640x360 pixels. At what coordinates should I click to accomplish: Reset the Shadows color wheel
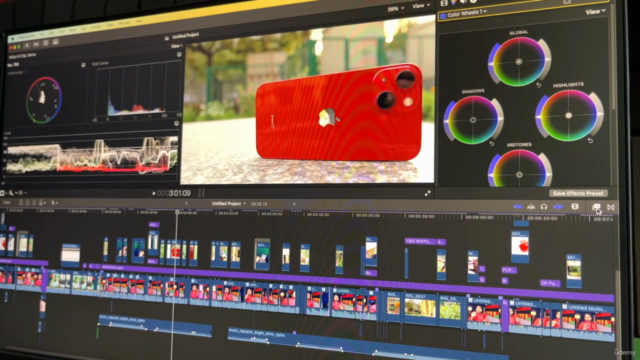[491, 144]
